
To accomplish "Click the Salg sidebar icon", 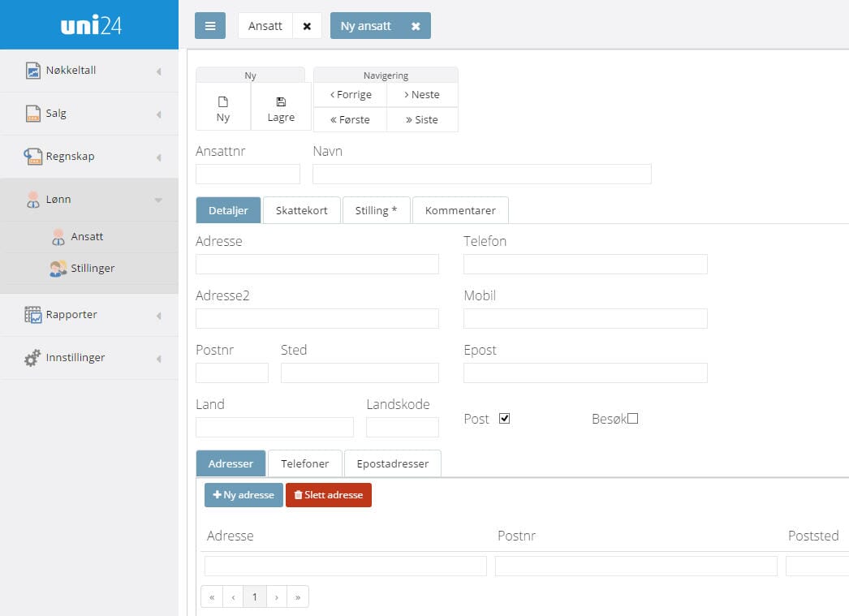I will 32,114.
